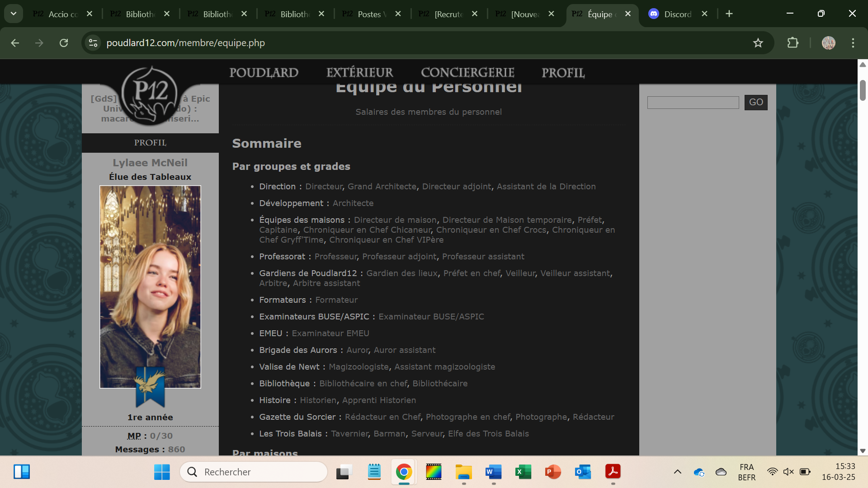Open the CONCIERGERIE menu
This screenshot has height=488, width=868.
point(467,73)
